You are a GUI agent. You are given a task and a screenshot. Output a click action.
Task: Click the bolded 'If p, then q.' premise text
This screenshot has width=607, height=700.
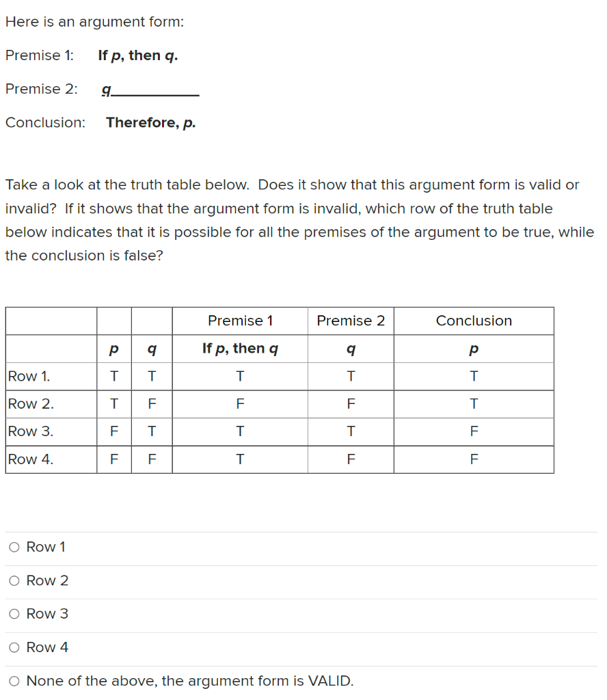click(x=137, y=55)
